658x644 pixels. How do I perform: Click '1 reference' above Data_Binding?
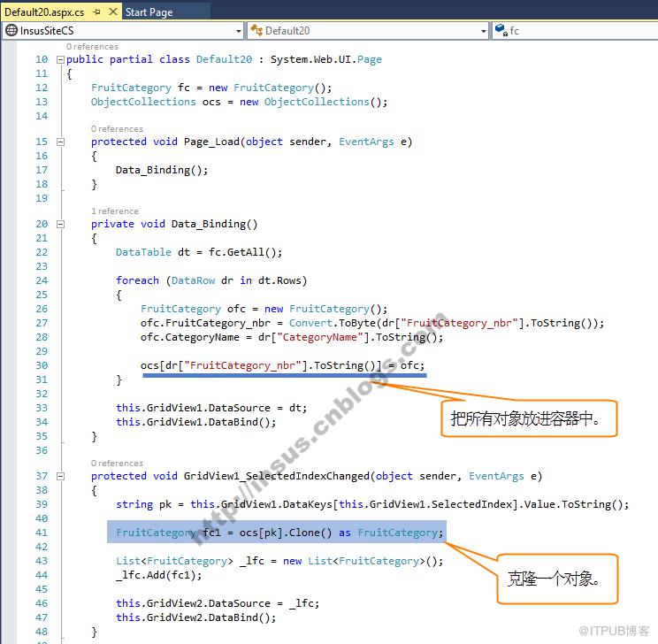coord(115,211)
